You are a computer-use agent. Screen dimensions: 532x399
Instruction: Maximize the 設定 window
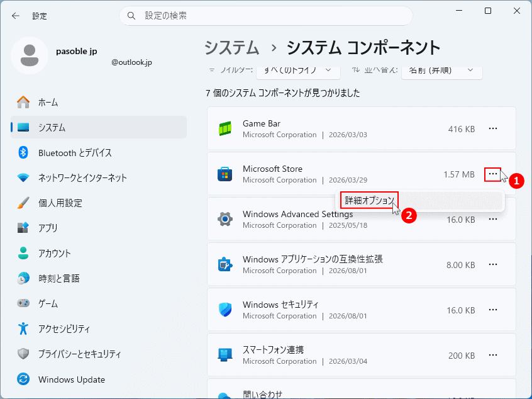point(488,11)
